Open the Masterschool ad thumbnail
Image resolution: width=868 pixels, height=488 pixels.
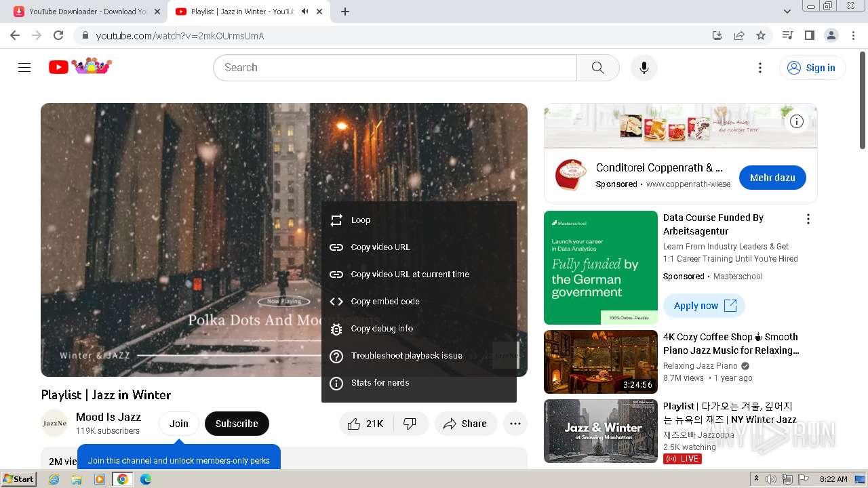(x=601, y=268)
